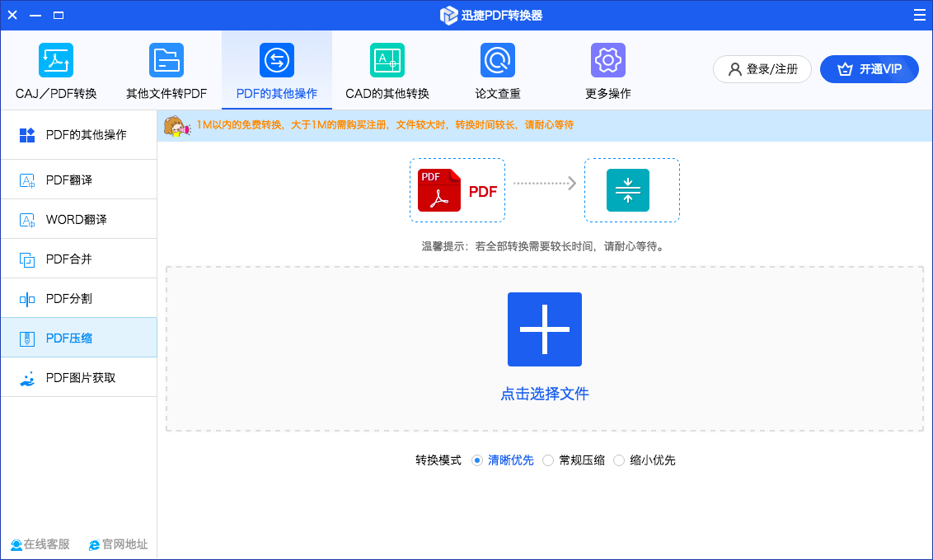Click the 迅捷PDF转换器 logo in title bar
The height and width of the screenshot is (560, 933).
click(x=448, y=16)
